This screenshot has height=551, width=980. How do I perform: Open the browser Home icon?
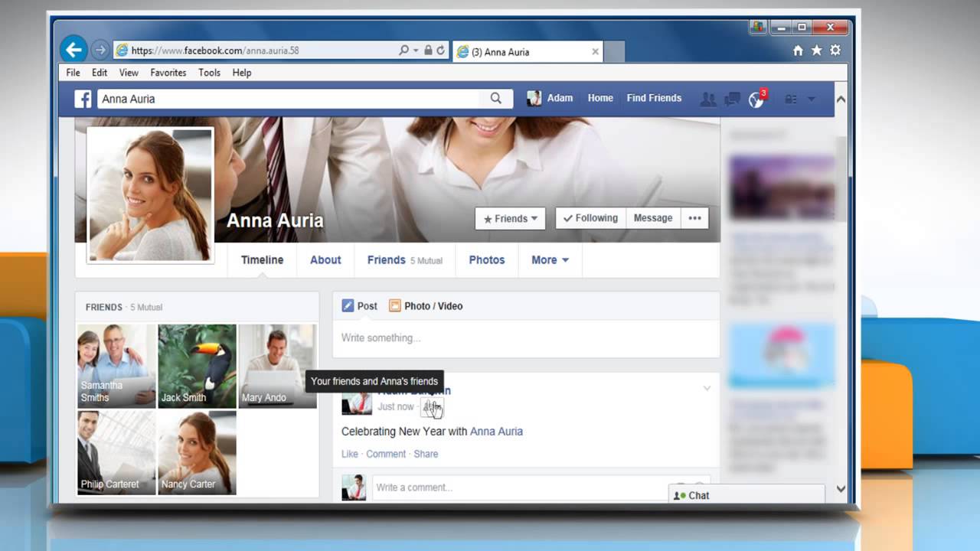pos(798,51)
